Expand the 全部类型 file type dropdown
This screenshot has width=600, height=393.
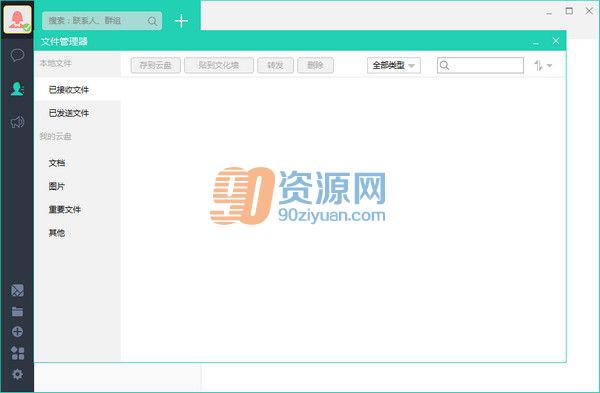click(394, 65)
